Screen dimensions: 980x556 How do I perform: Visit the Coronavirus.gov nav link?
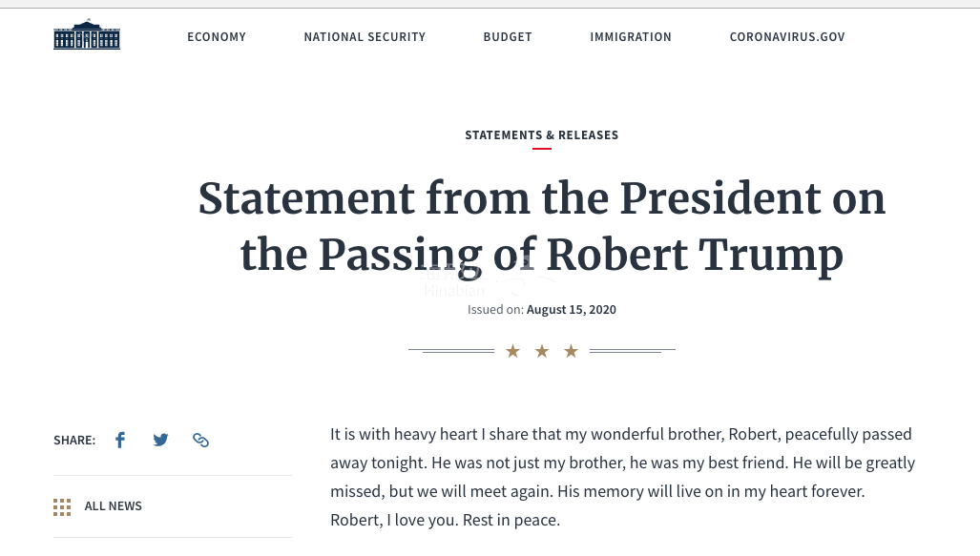(x=787, y=37)
